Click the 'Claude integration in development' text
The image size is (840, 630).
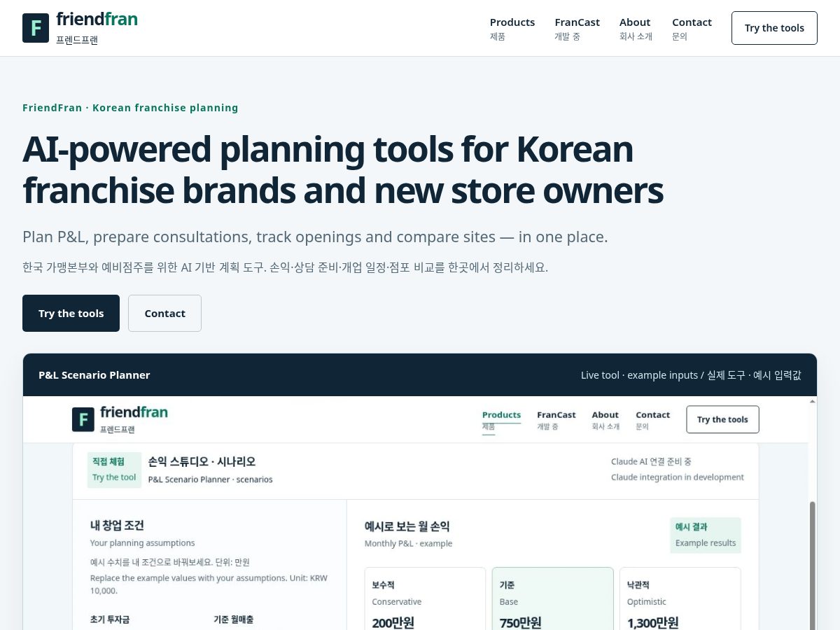[x=678, y=477]
